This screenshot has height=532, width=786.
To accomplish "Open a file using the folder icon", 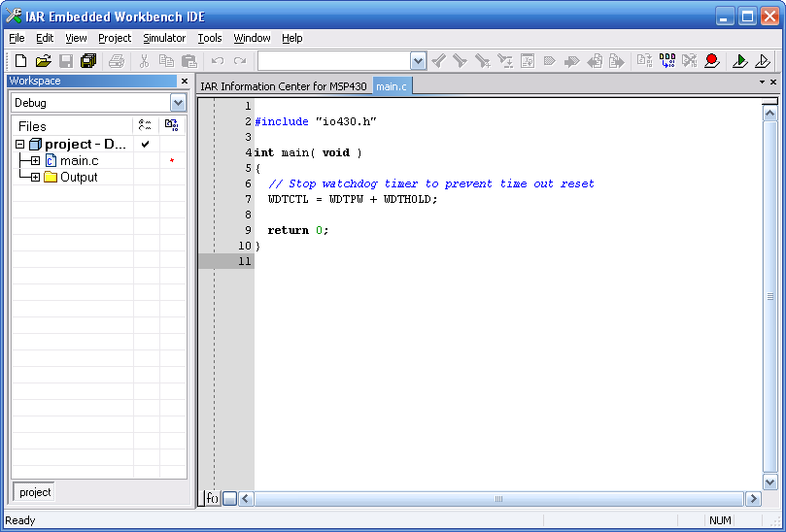I will (43, 61).
